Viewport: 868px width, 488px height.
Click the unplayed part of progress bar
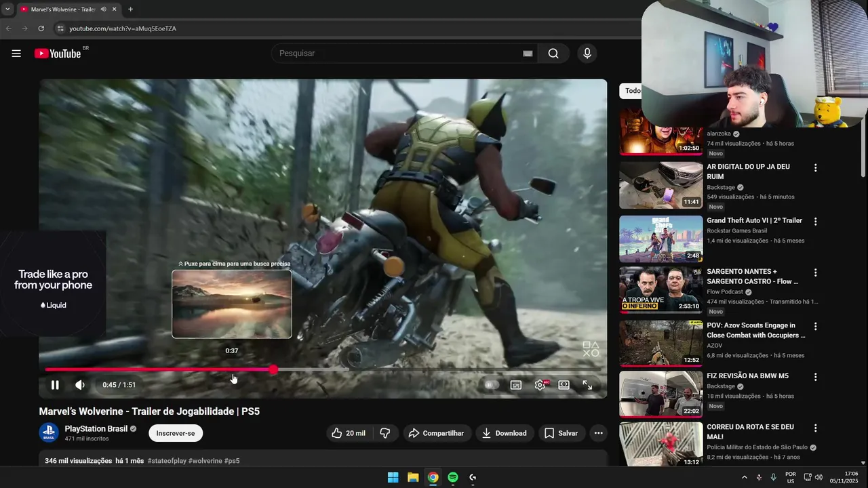point(438,369)
